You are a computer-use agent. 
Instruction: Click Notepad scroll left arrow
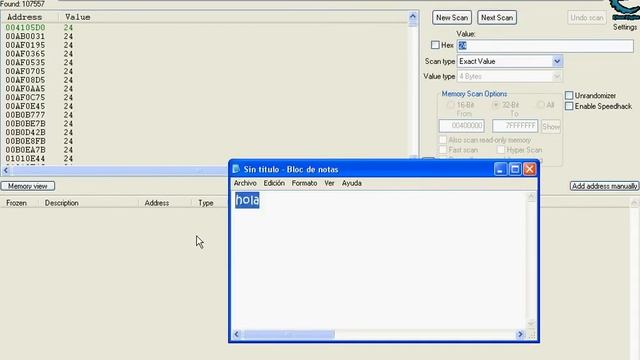pos(237,334)
